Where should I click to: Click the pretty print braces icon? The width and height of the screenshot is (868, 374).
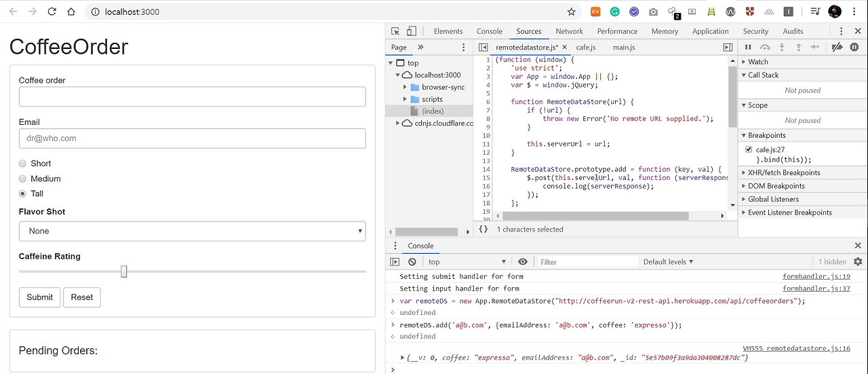[x=483, y=229]
